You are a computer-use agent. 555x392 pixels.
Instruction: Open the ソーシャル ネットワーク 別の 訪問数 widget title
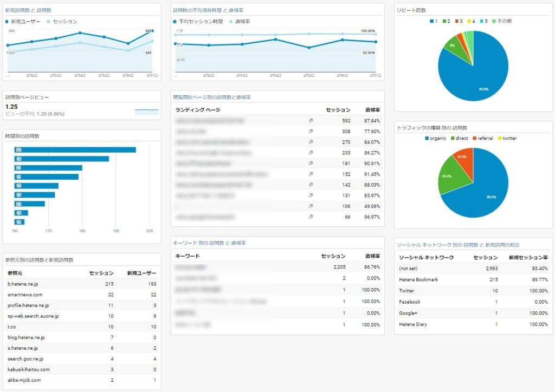[458, 245]
